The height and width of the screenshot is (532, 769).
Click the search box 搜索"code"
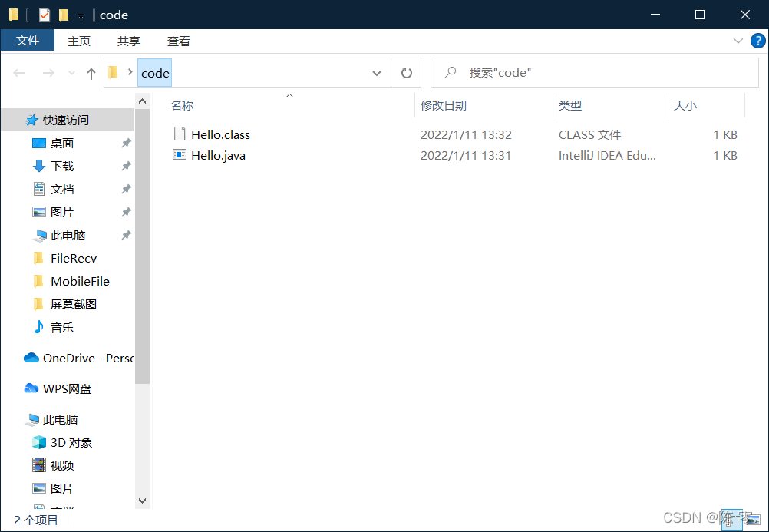[595, 73]
